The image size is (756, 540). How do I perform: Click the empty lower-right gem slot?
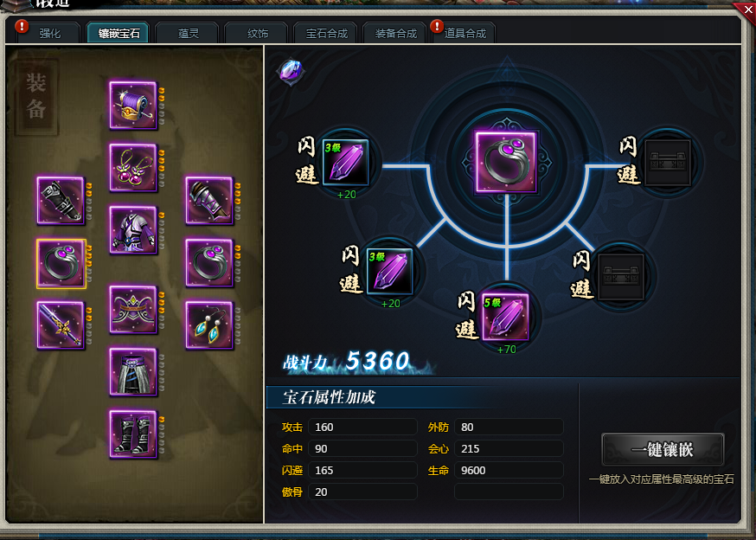[x=621, y=278]
